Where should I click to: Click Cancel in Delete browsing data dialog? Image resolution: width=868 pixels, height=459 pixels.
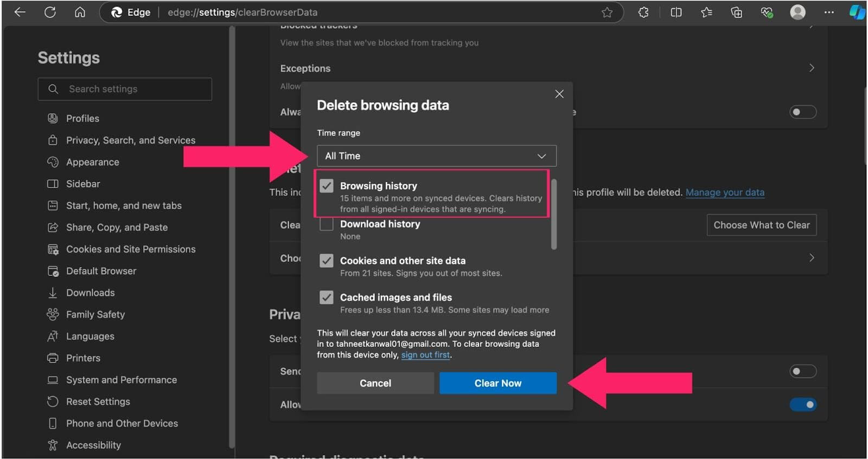click(375, 383)
